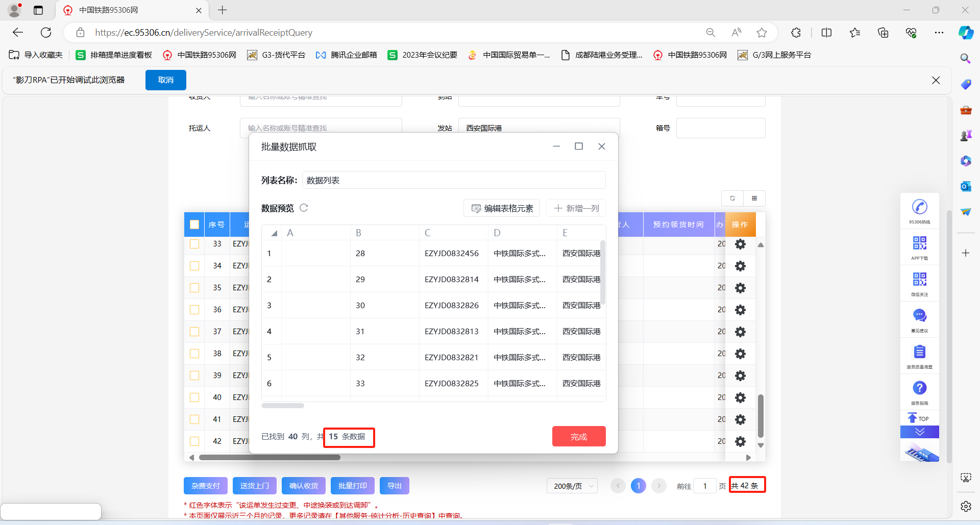Click the gear icon in row 33
The width and height of the screenshot is (980, 525).
click(x=740, y=244)
